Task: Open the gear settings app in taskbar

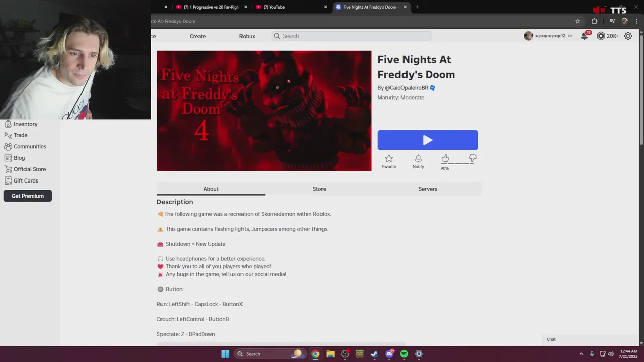Action: (419, 354)
